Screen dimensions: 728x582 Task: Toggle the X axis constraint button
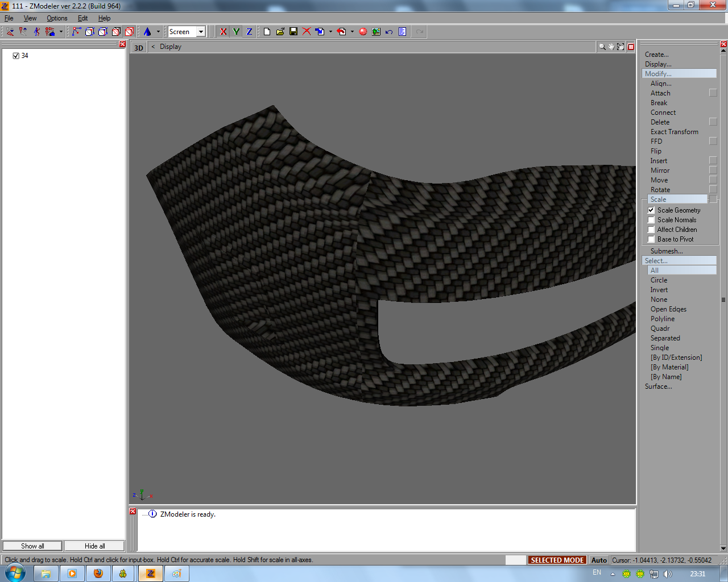pos(223,32)
